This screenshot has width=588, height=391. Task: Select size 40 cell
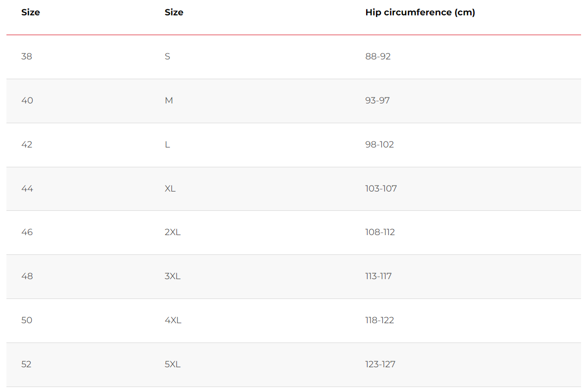[x=27, y=100]
